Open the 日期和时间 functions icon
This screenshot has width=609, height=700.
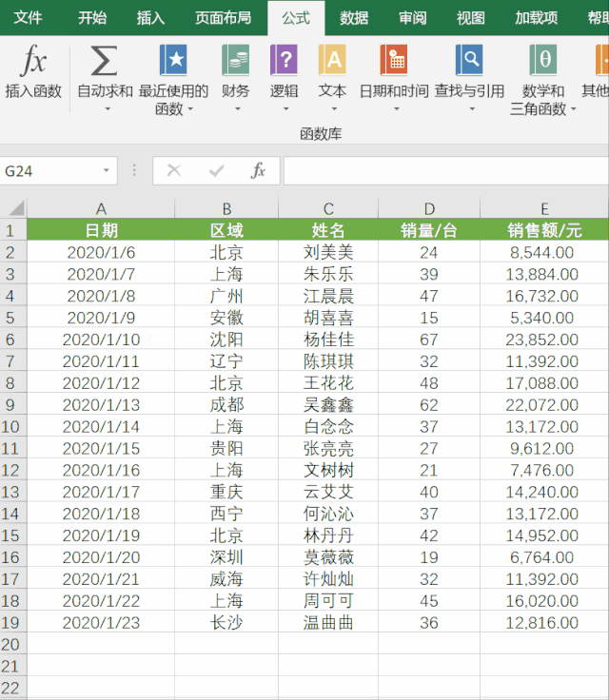click(394, 60)
